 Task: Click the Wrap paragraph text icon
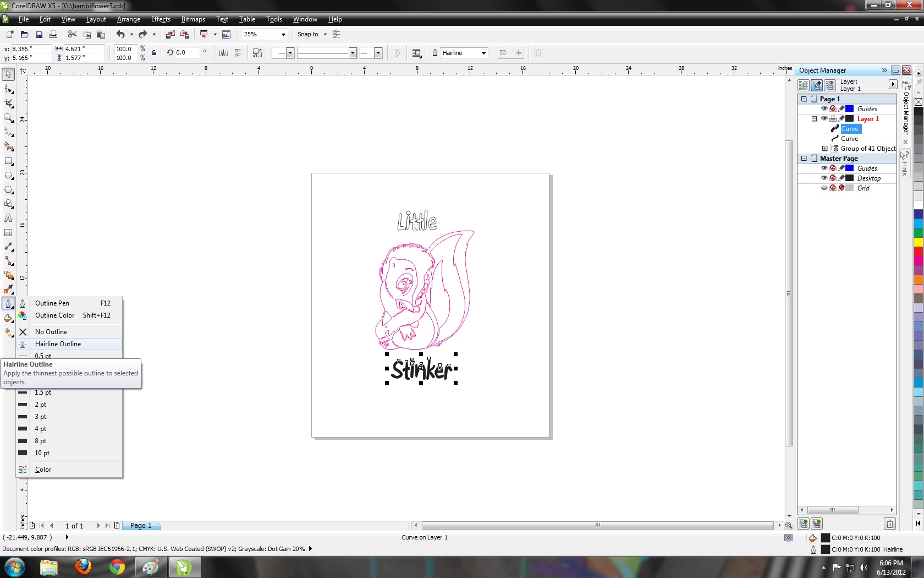click(416, 53)
